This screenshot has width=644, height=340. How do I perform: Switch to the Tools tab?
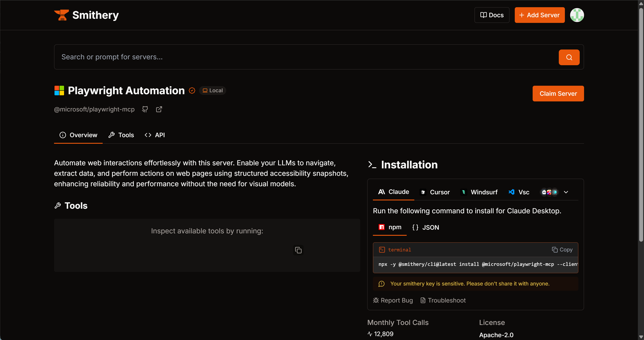(x=121, y=135)
